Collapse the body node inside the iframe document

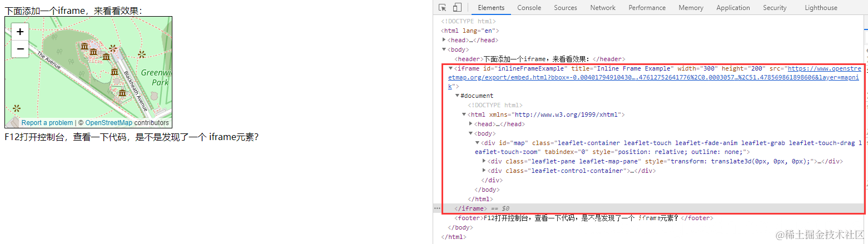[x=471, y=133]
